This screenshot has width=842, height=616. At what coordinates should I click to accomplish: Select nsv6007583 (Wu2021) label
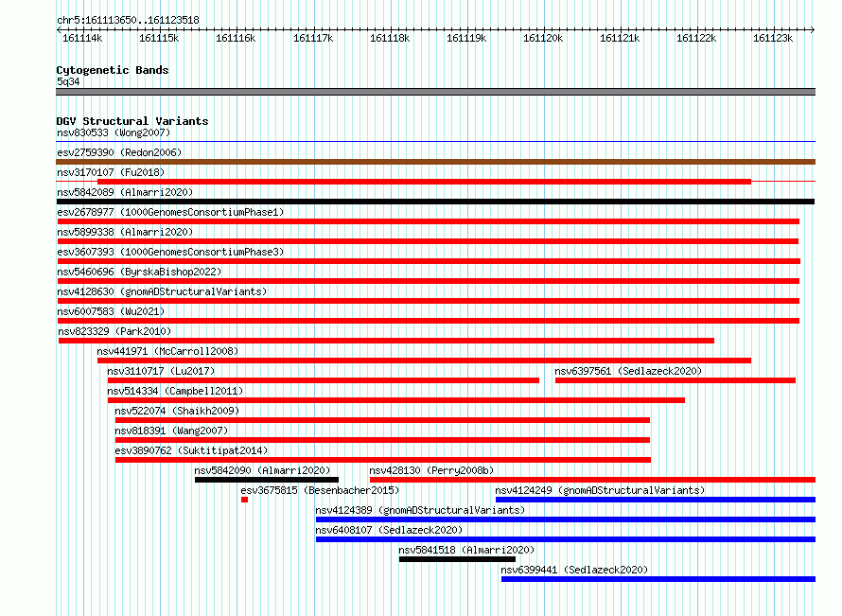tap(111, 311)
